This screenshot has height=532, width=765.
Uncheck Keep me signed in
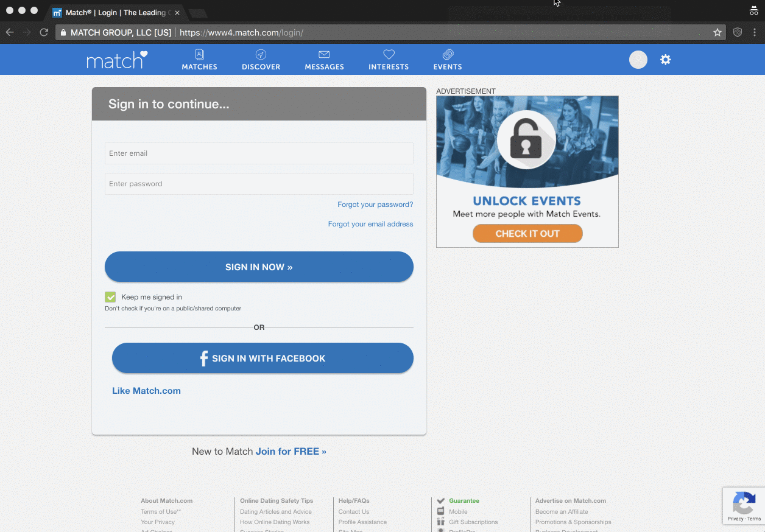[x=110, y=297]
